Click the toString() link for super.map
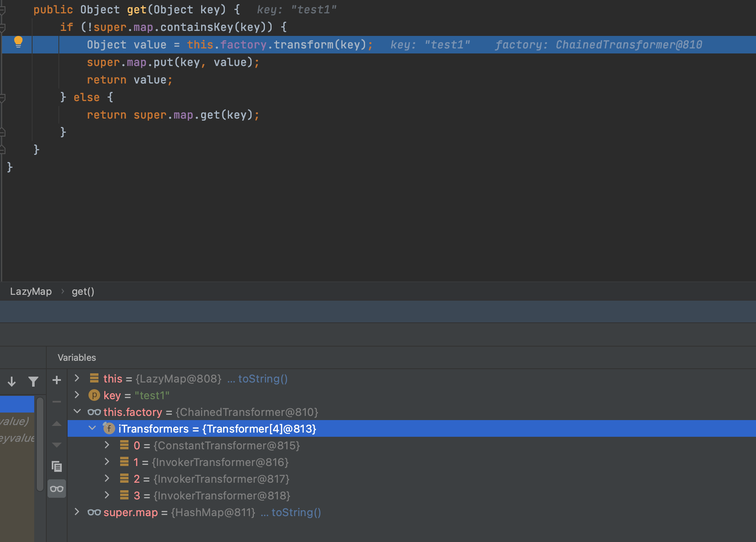The width and height of the screenshot is (756, 542). click(x=296, y=512)
